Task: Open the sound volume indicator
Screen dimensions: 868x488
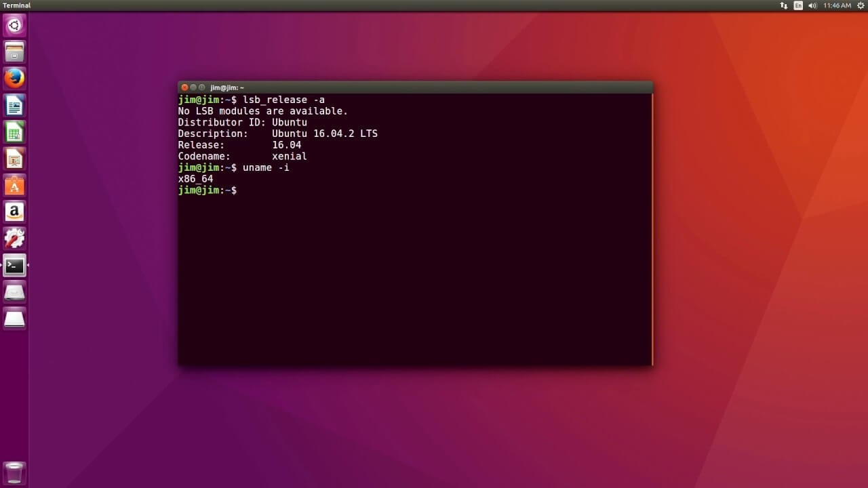Action: click(x=812, y=5)
